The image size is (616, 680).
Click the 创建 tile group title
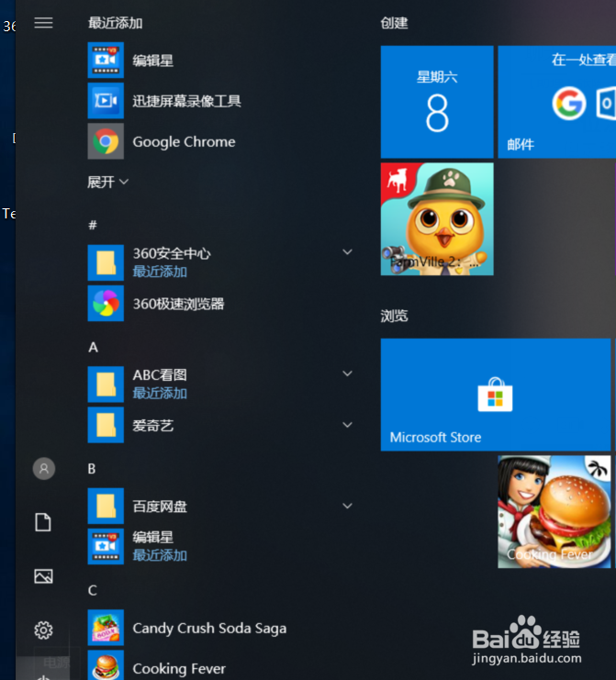click(x=394, y=23)
